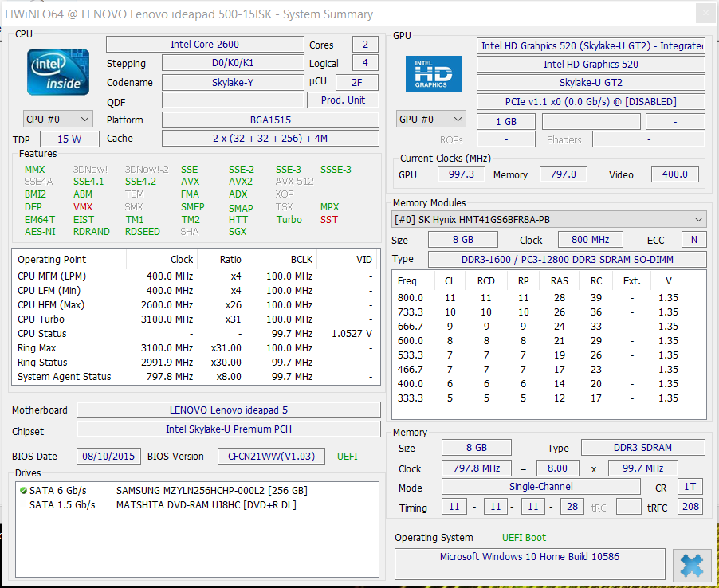Click the PCIe v1.1 x0 [DISABLED] field
Image resolution: width=719 pixels, height=588 pixels.
(x=591, y=102)
